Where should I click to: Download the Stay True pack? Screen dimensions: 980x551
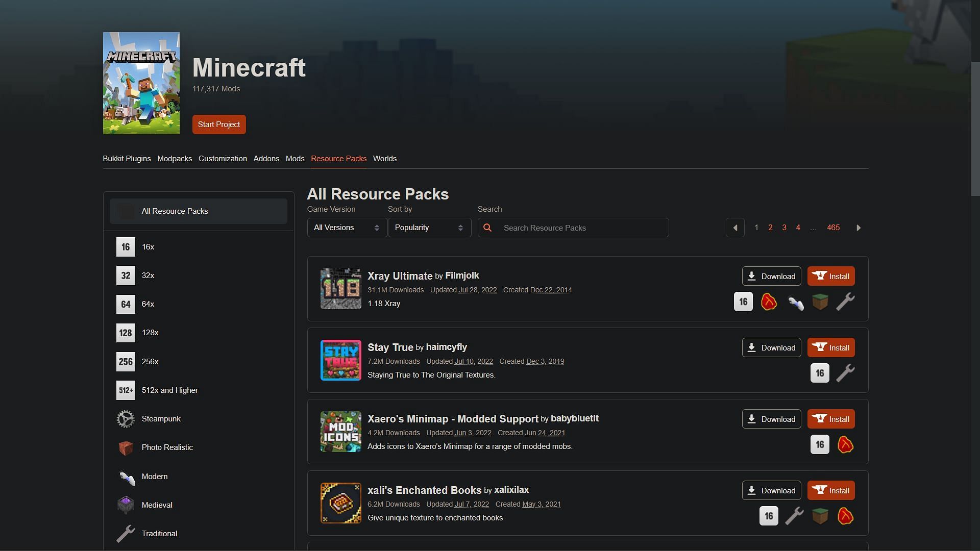(x=771, y=347)
